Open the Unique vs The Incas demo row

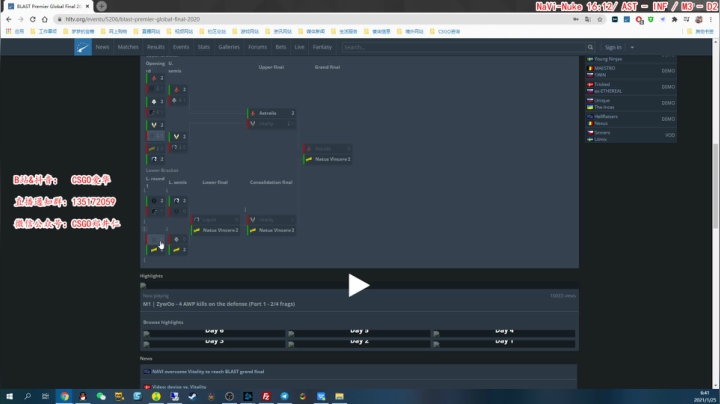(631, 103)
